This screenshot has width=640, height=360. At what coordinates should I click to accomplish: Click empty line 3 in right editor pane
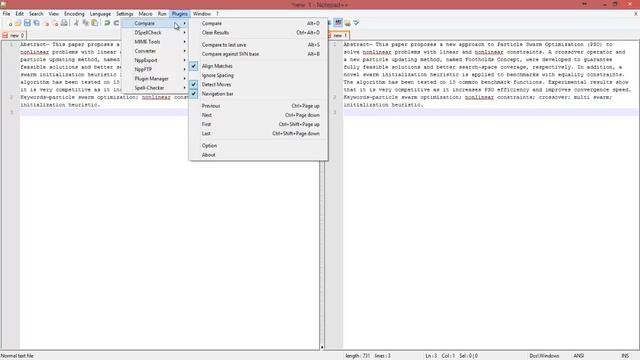point(491,112)
